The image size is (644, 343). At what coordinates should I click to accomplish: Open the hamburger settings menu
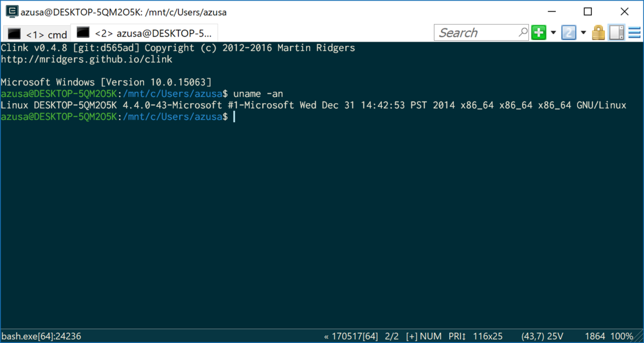(x=635, y=33)
